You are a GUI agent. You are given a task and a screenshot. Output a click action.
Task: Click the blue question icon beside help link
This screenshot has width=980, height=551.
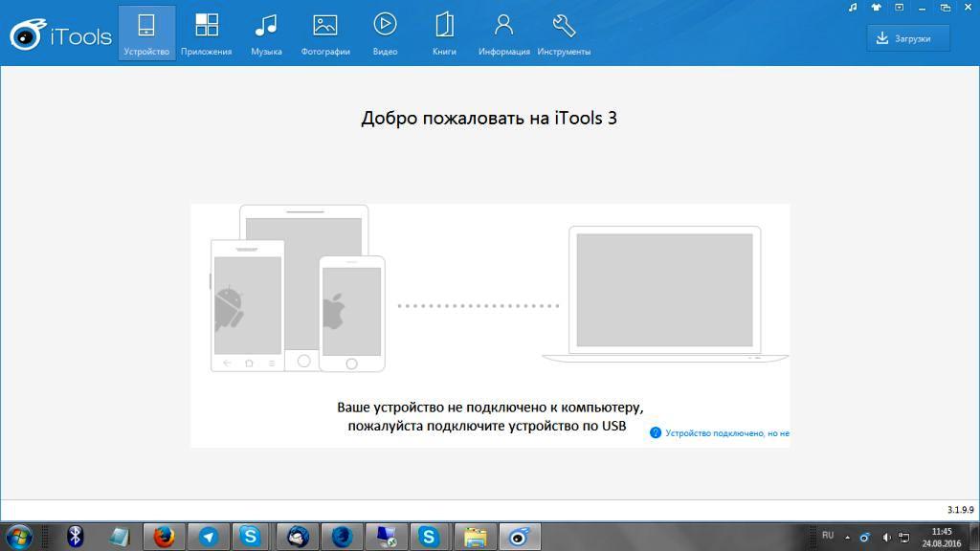[x=655, y=433]
